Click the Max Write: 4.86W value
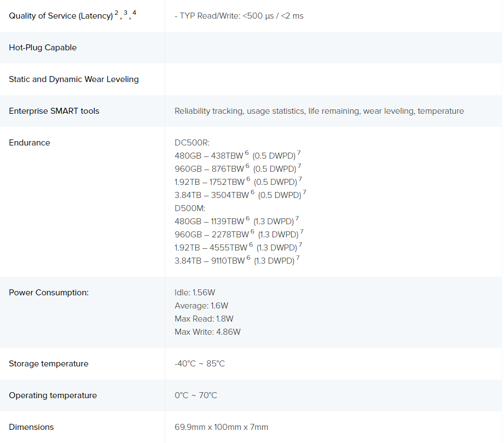 [x=207, y=332]
